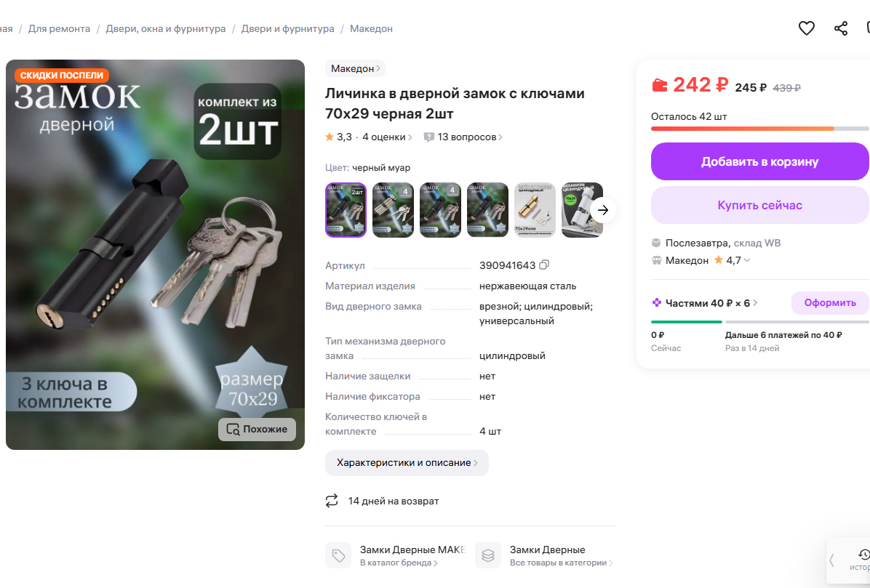
Task: Click Добавить в корзину button
Action: tap(759, 161)
